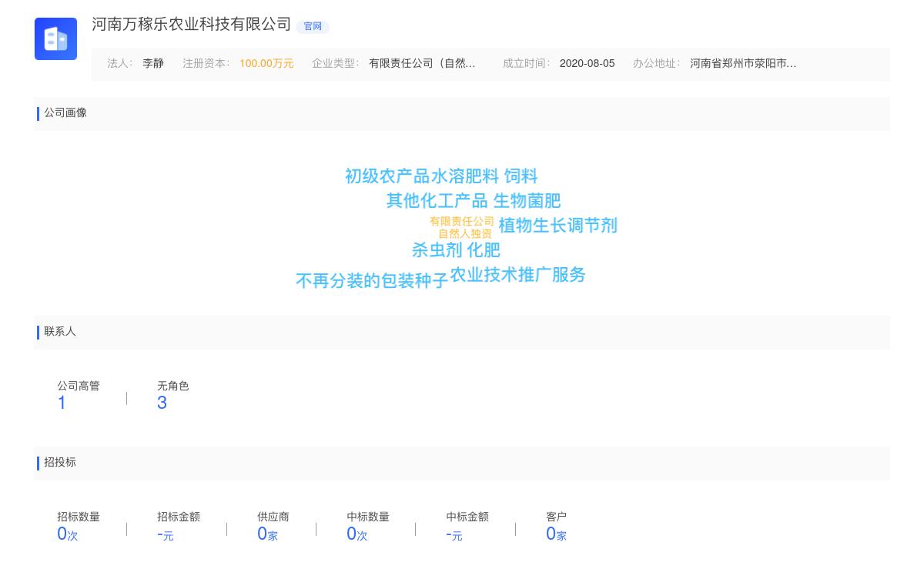Click word cloud tag 化肥
This screenshot has width=924, height=579.
pyautogui.click(x=484, y=250)
